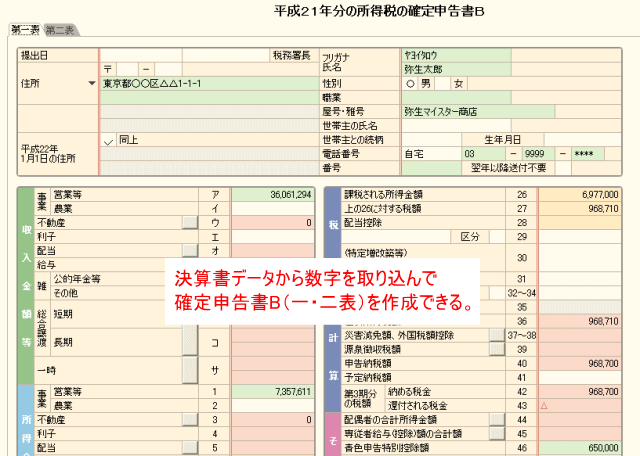Click the phone area code field 03
Viewport: 640px width, 456px height.
click(x=483, y=153)
